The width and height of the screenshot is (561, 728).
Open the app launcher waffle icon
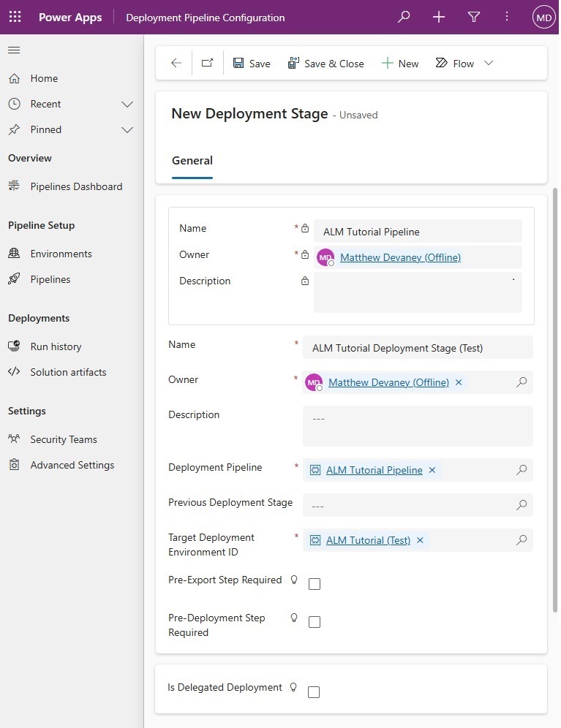pos(15,18)
